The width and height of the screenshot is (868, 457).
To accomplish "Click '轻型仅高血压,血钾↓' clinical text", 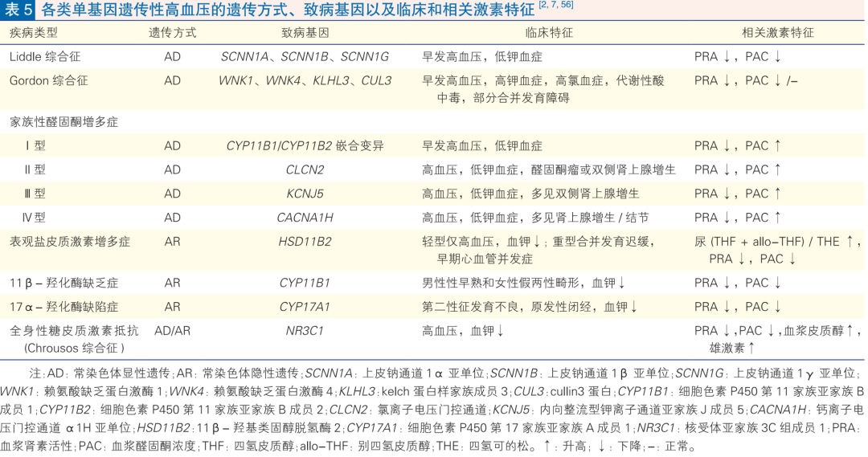I will (481, 242).
